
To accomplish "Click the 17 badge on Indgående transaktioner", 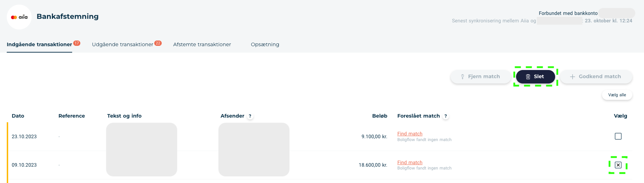I will [x=77, y=43].
